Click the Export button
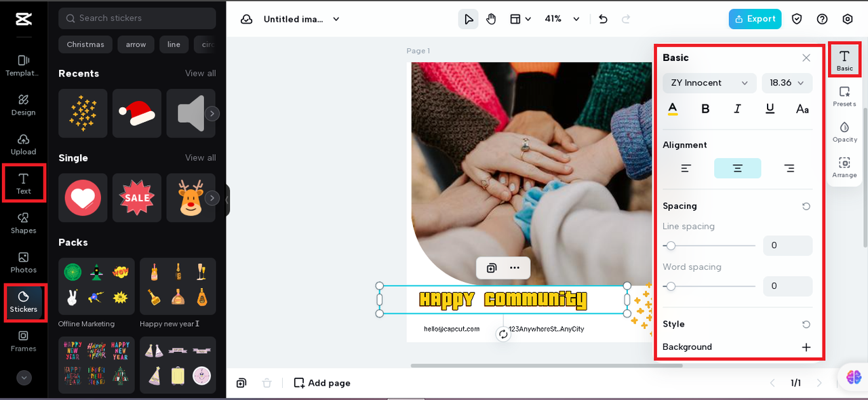The width and height of the screenshot is (868, 400). point(755,19)
